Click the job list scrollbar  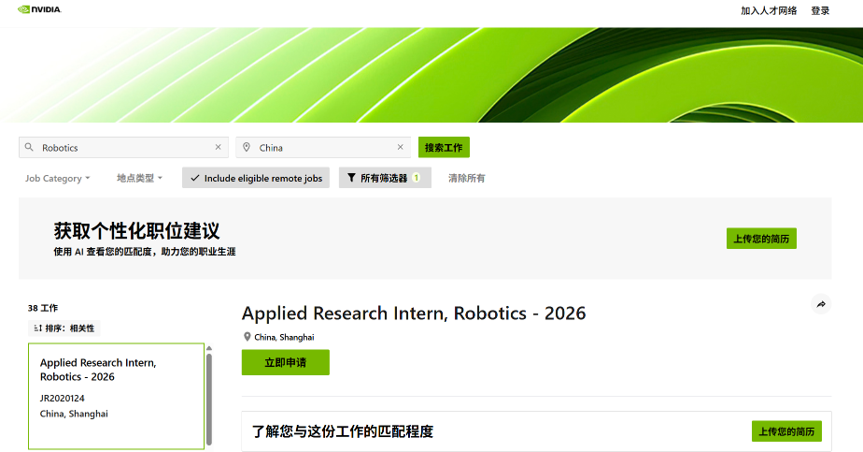pos(209,399)
